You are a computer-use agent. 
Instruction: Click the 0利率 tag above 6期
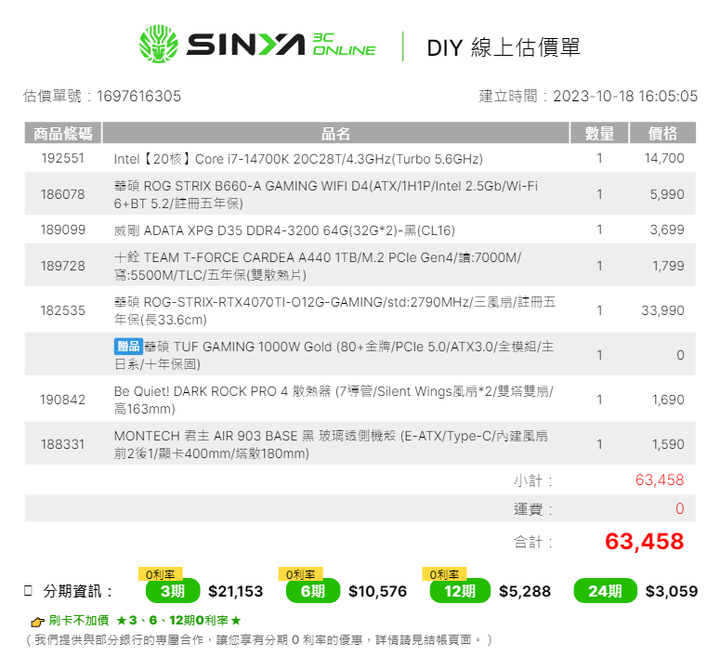301,574
